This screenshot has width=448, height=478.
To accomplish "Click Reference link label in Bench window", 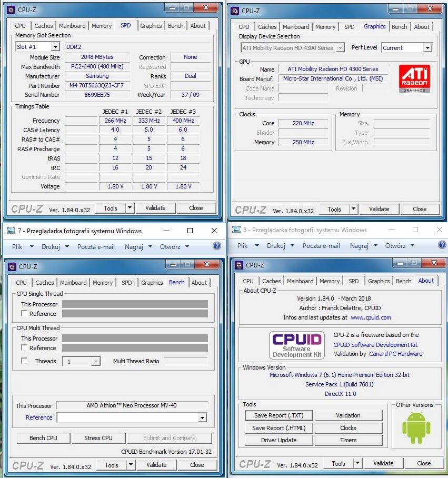I will [x=39, y=417].
